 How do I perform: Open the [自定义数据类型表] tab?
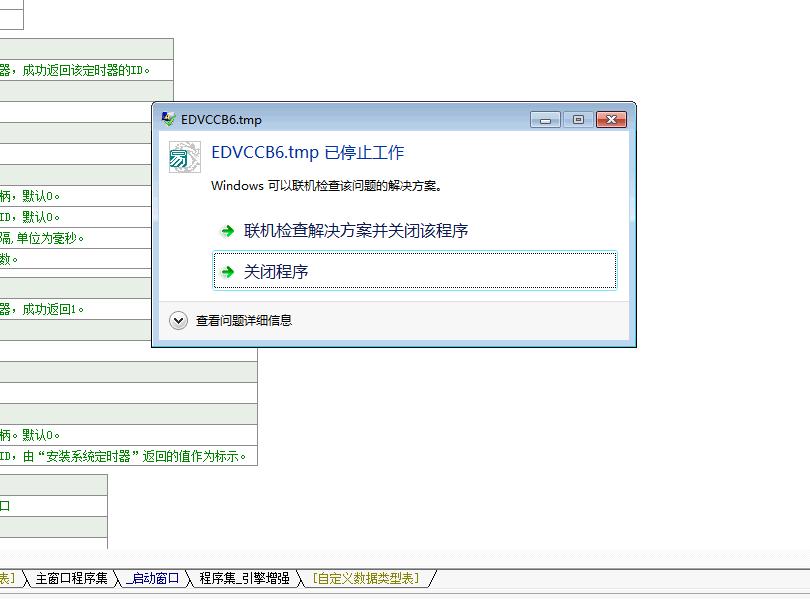[x=366, y=578]
